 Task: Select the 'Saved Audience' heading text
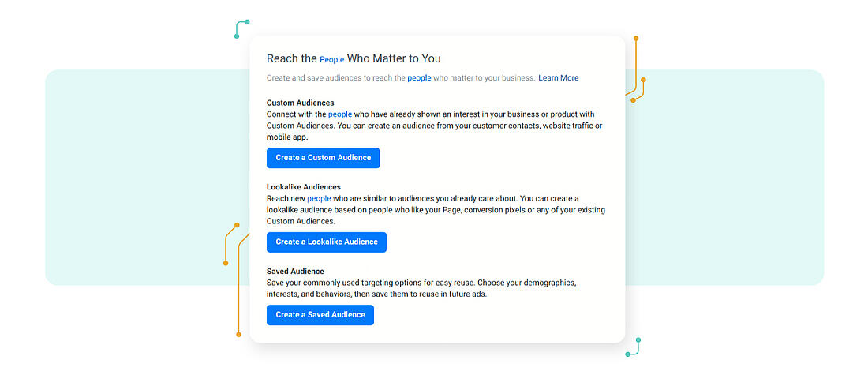[x=295, y=272]
